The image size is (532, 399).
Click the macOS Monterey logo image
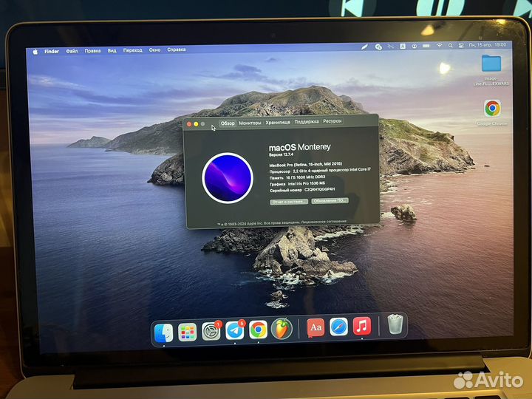coord(228,178)
